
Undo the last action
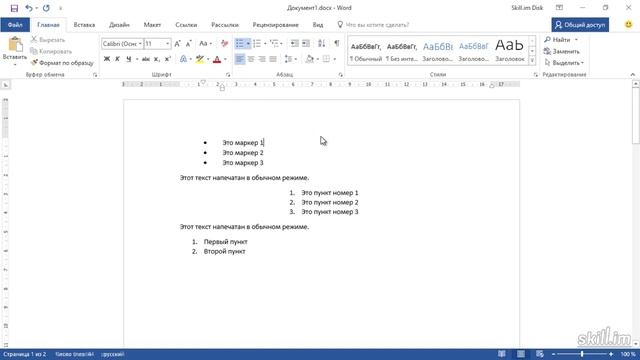point(29,8)
